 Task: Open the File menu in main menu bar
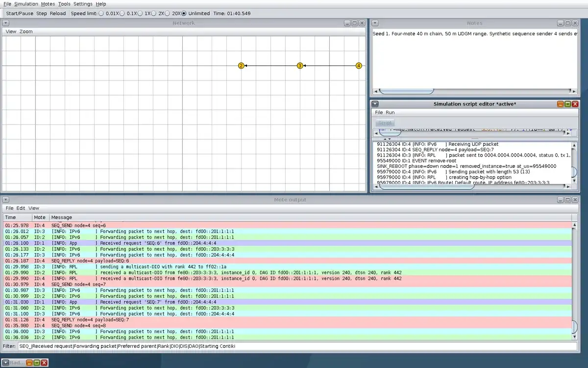[x=7, y=4]
